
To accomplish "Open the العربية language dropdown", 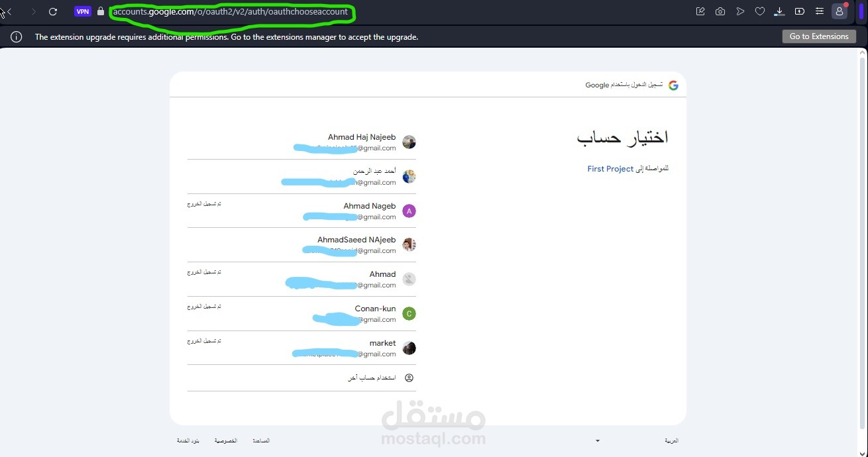I will coord(635,440).
